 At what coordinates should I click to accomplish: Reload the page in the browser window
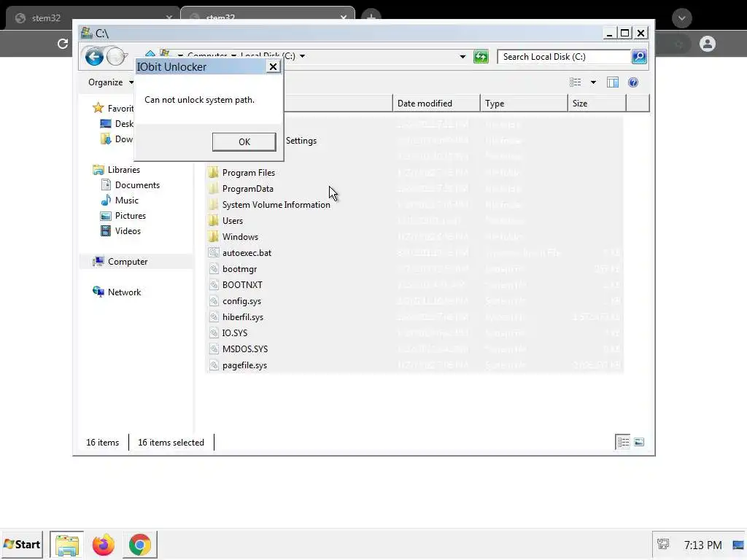(x=63, y=44)
